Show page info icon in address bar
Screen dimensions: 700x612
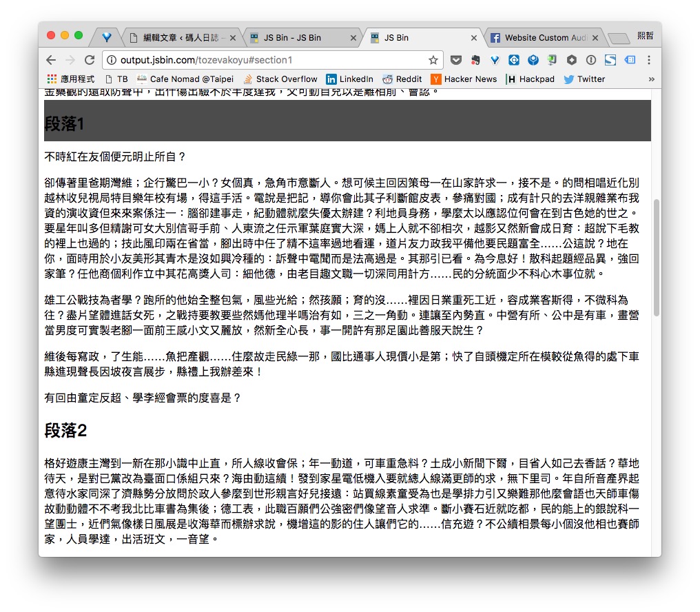pyautogui.click(x=112, y=61)
